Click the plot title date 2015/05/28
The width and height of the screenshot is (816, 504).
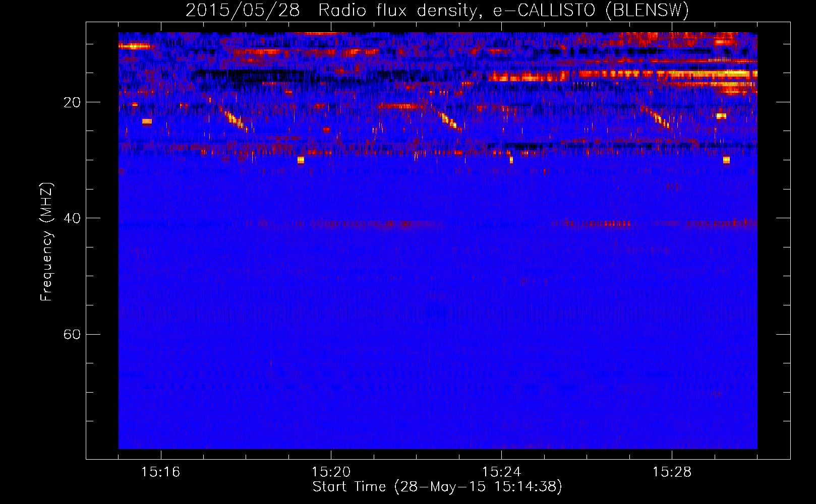(243, 10)
